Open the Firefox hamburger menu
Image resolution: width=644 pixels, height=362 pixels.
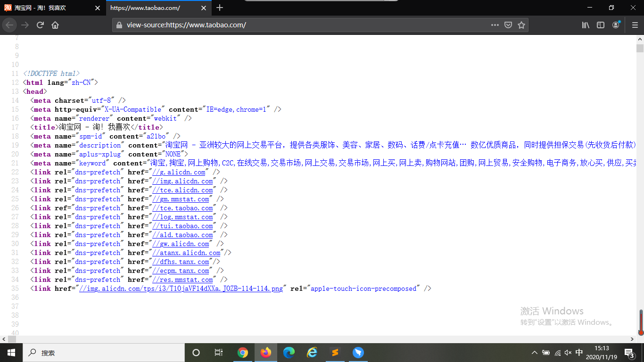[635, 25]
